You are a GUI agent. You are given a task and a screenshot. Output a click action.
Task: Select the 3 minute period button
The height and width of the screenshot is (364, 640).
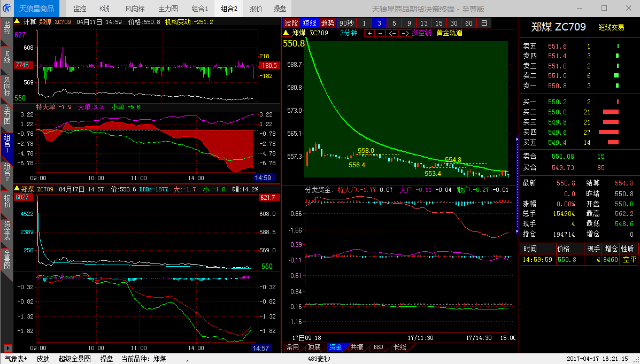[379, 24]
